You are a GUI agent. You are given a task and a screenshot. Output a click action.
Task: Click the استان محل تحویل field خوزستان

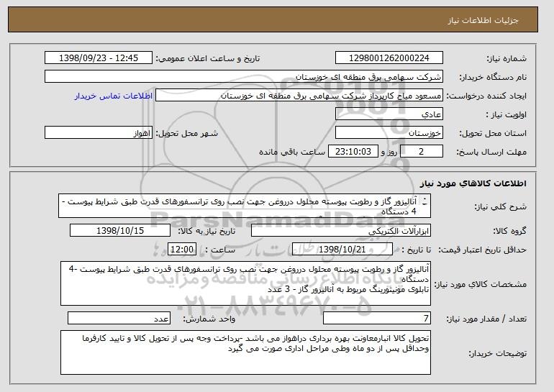point(389,133)
